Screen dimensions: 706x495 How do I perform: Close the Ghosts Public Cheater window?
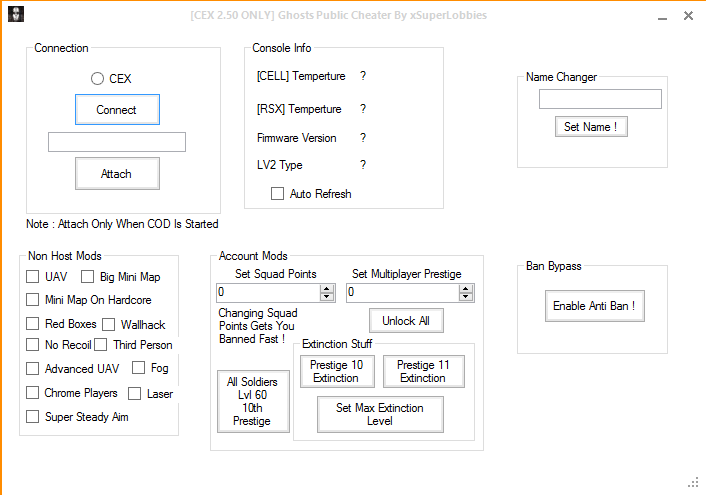point(688,16)
